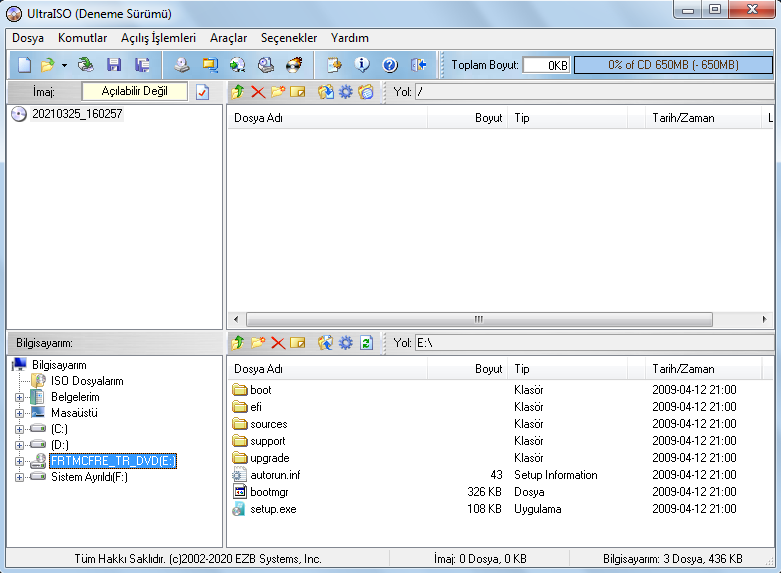Click gear Properties icon in image pane
Screen dimensions: 781x573
346,92
